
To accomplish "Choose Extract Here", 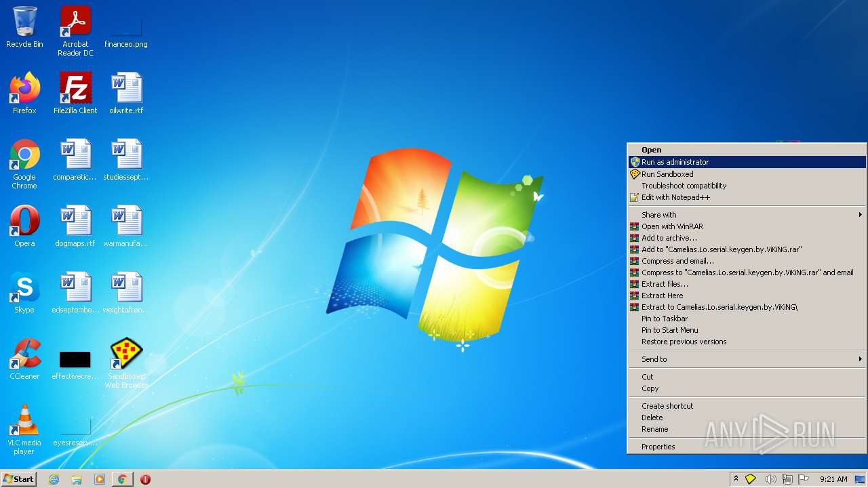I will (x=747, y=296).
